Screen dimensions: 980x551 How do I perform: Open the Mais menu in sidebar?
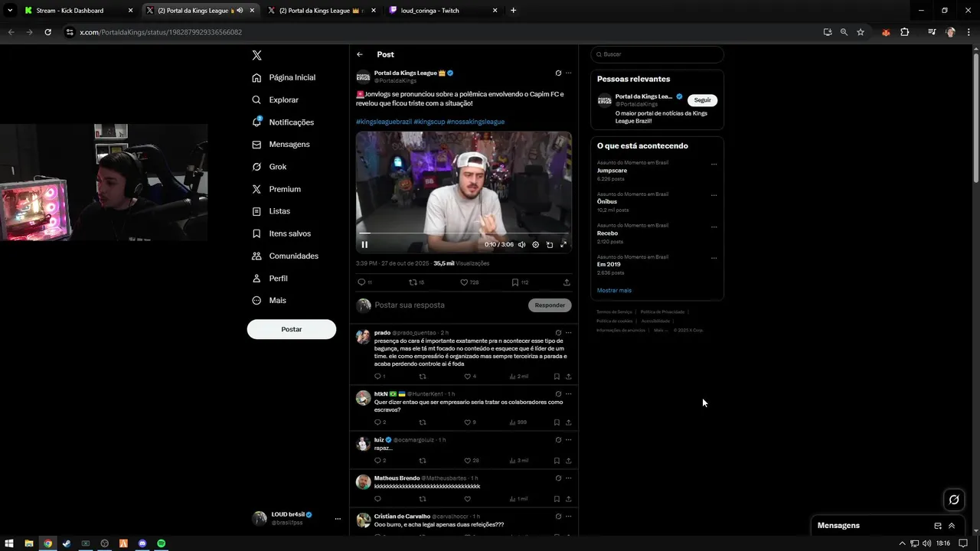(268, 300)
